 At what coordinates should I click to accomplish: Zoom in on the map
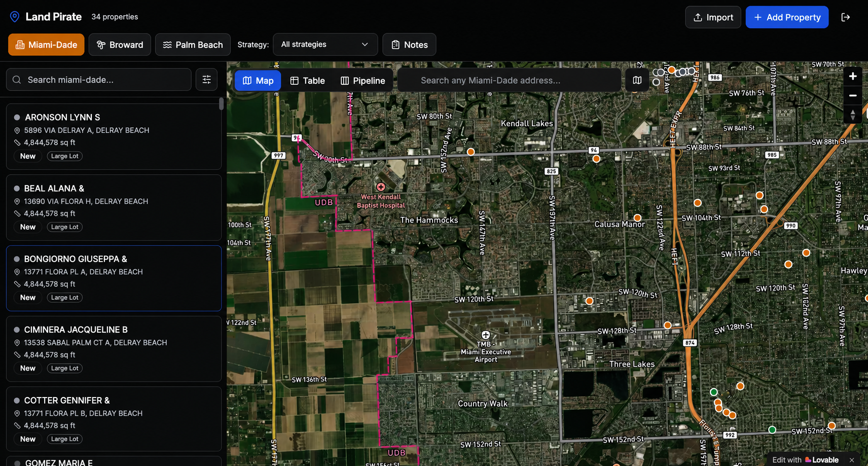pyautogui.click(x=853, y=76)
